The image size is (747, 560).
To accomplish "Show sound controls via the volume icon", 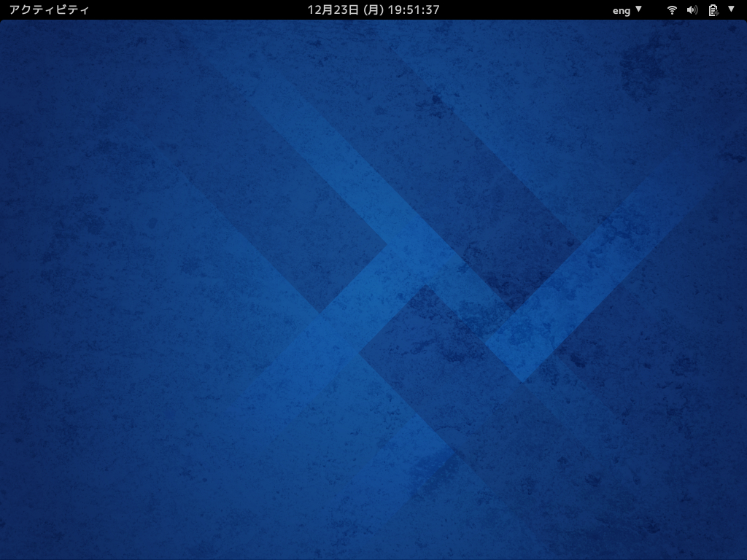I will click(x=692, y=9).
